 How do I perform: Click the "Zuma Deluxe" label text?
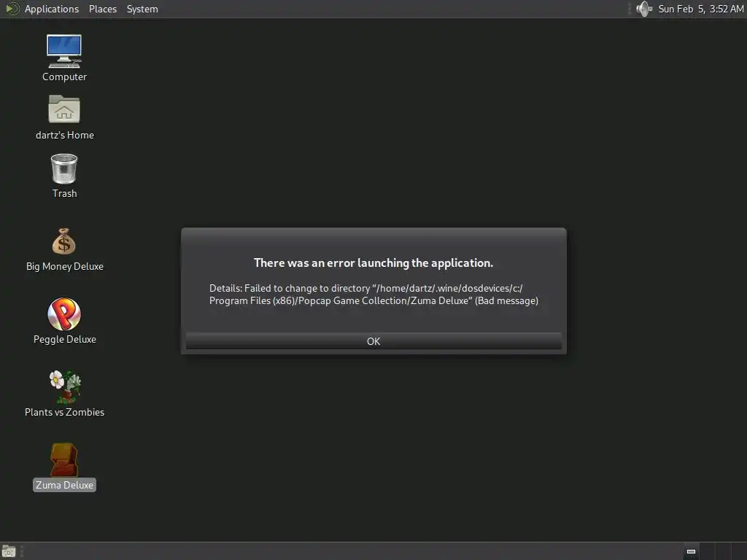64,485
